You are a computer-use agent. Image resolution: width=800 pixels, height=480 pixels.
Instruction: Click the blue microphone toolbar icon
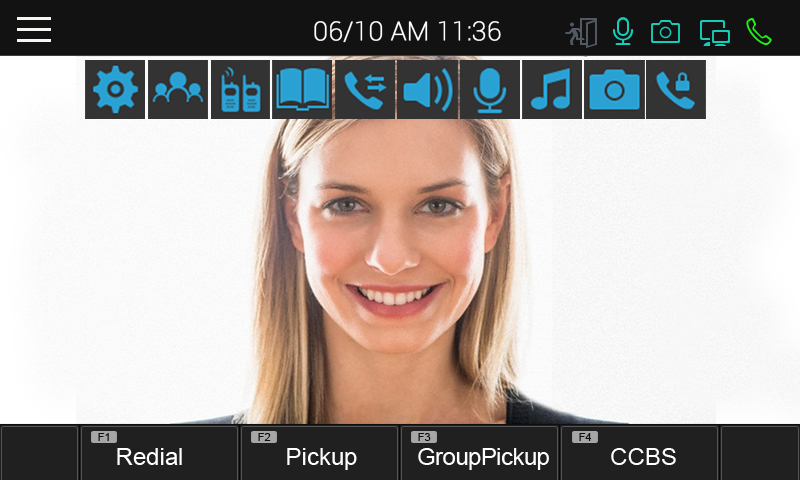coord(490,89)
